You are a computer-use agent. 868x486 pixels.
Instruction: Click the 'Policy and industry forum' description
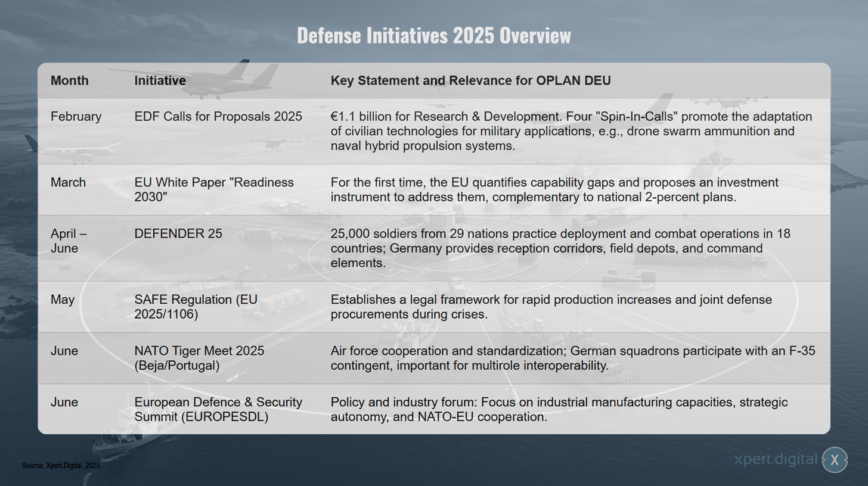[559, 410]
